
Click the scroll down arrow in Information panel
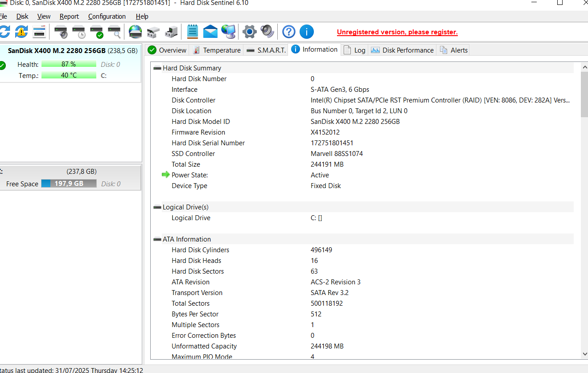point(584,354)
